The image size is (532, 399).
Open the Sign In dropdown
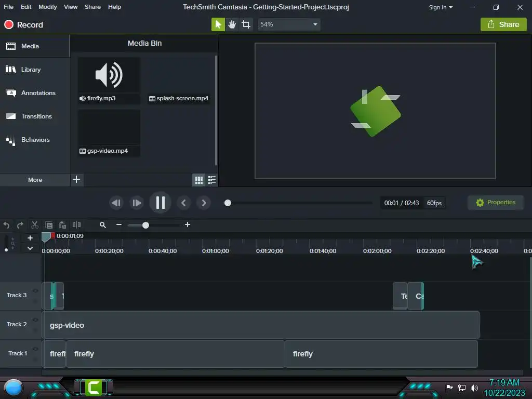pyautogui.click(x=441, y=7)
